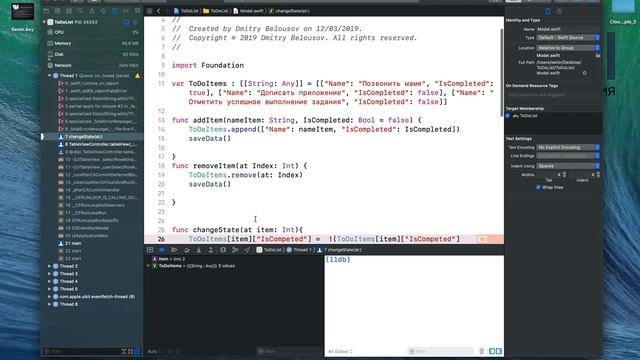
Task: Click changeState(at:) in the editor jump bar
Action: (x=289, y=11)
